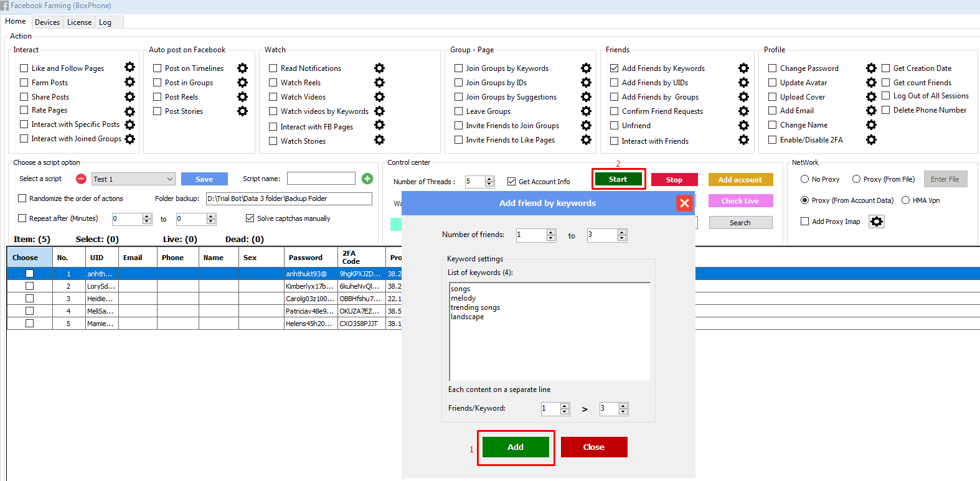Open settings gear for Add Friends by UIDs
Image resolution: width=980 pixels, height=481 pixels.
pos(743,82)
